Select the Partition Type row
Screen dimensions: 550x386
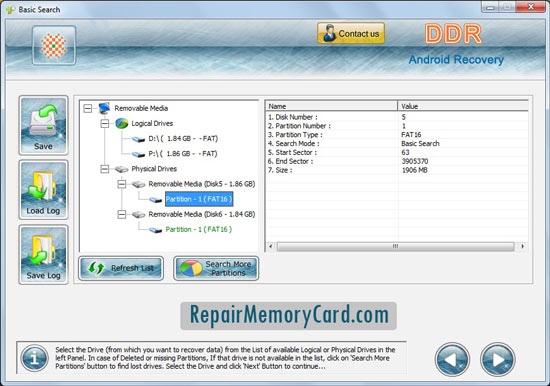397,135
